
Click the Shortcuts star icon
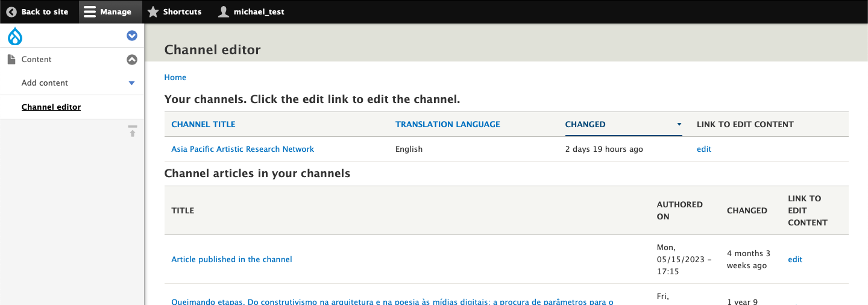(153, 12)
